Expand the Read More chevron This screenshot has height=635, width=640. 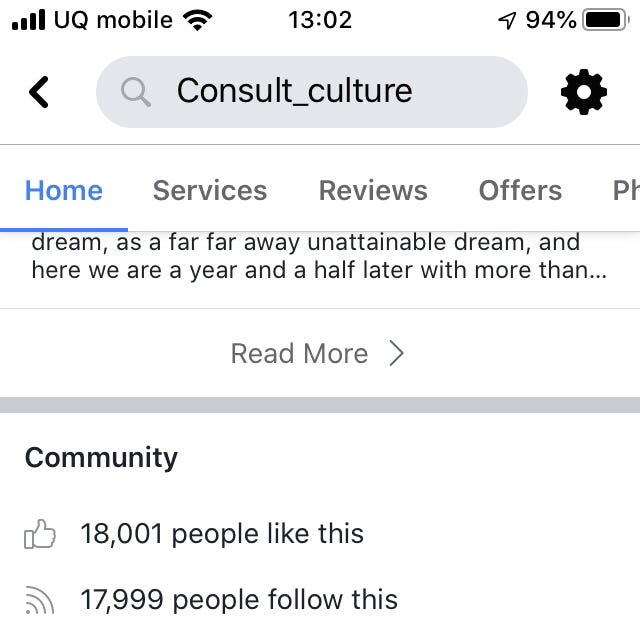click(x=396, y=353)
